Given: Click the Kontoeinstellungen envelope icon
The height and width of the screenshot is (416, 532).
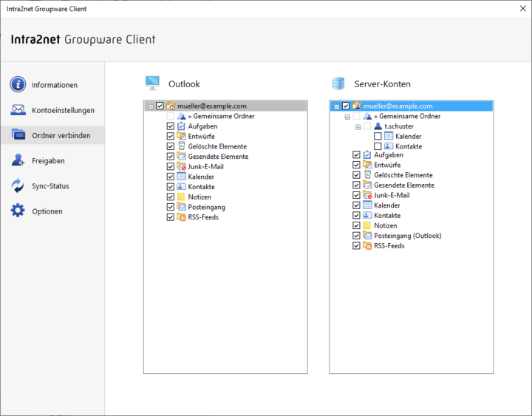Looking at the screenshot, I should [x=18, y=109].
